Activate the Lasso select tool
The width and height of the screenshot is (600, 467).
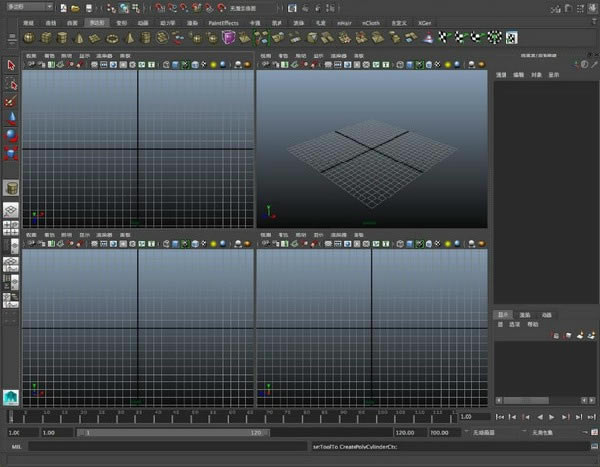click(11, 83)
